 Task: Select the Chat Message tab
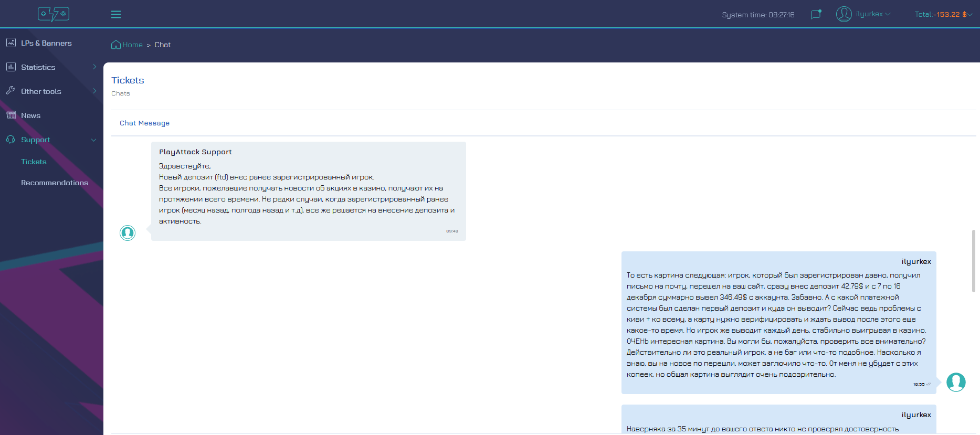click(x=144, y=123)
